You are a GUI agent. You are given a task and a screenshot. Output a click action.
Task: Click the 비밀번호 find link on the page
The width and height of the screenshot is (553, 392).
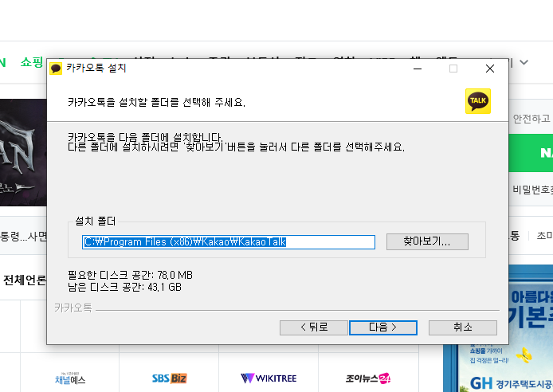point(532,190)
